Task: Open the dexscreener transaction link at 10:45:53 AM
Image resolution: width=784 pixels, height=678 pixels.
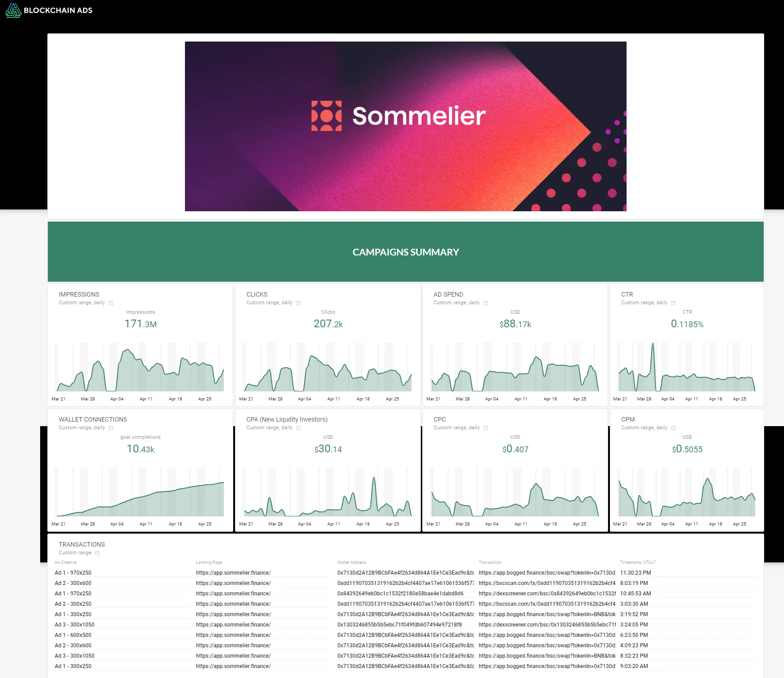Action: (547, 594)
